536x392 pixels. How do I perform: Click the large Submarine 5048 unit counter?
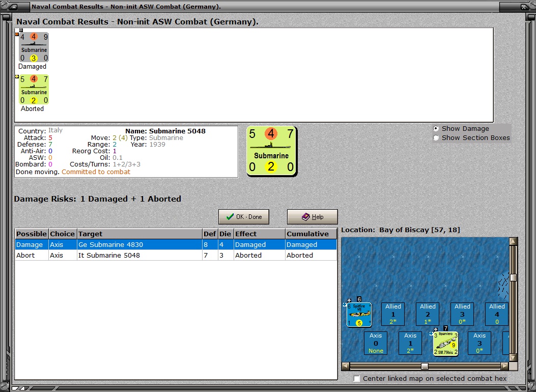[x=272, y=151]
